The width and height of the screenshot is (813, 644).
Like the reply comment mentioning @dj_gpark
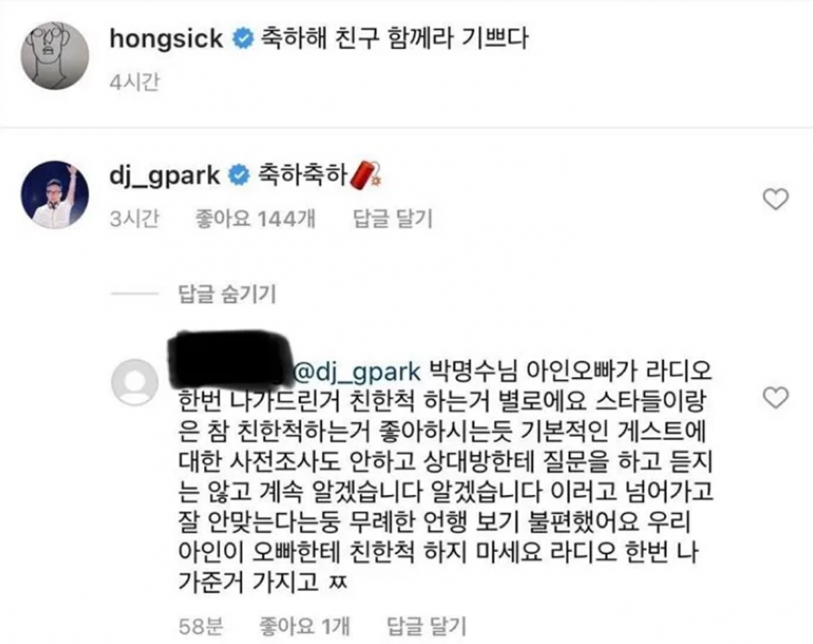click(x=776, y=398)
